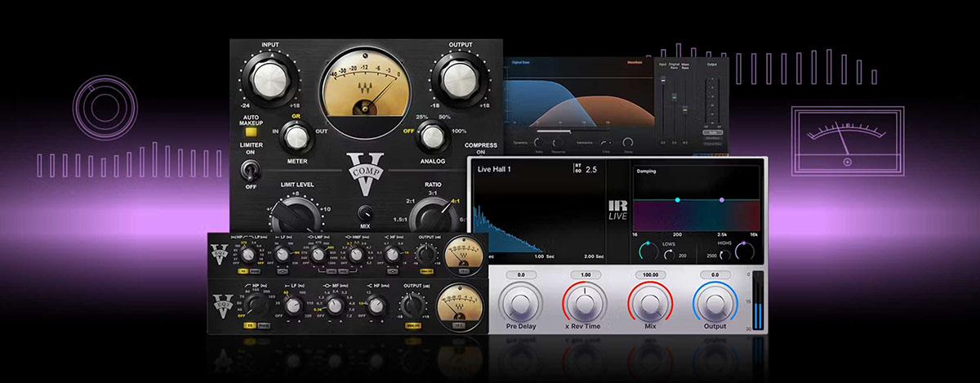Click the V-EQ4 Output knob
980x383 pixels.
[426, 253]
